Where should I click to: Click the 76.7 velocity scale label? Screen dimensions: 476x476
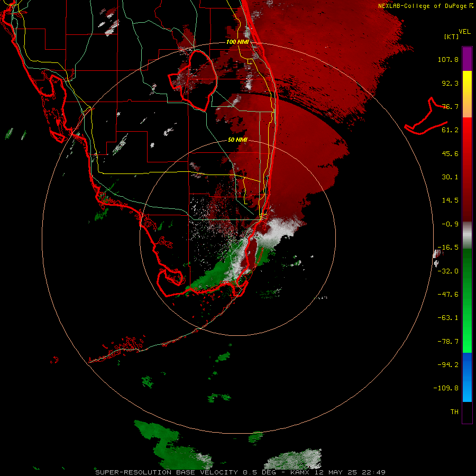(x=450, y=106)
